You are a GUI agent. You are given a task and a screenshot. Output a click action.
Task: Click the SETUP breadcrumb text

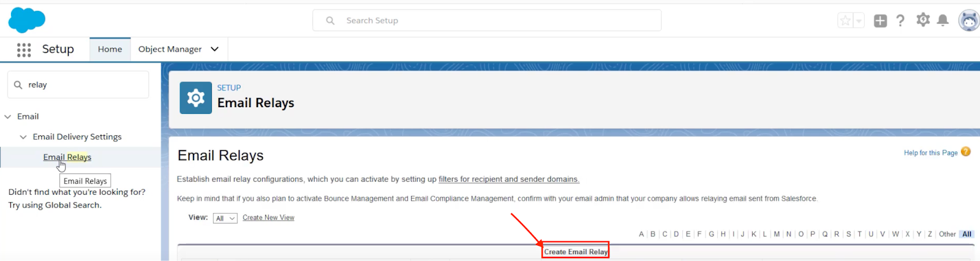(x=229, y=88)
